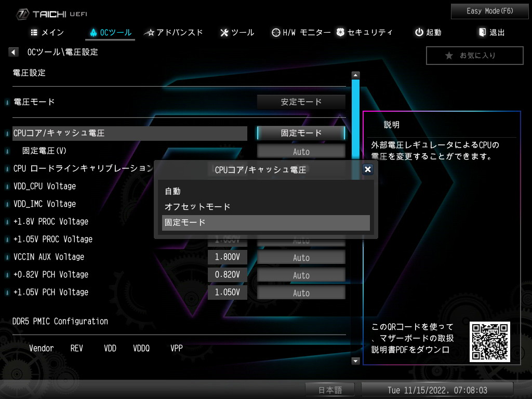Open the +1.05V PCH Voltage Auto dropdown
Screen dimensions: 532x399
point(301,293)
